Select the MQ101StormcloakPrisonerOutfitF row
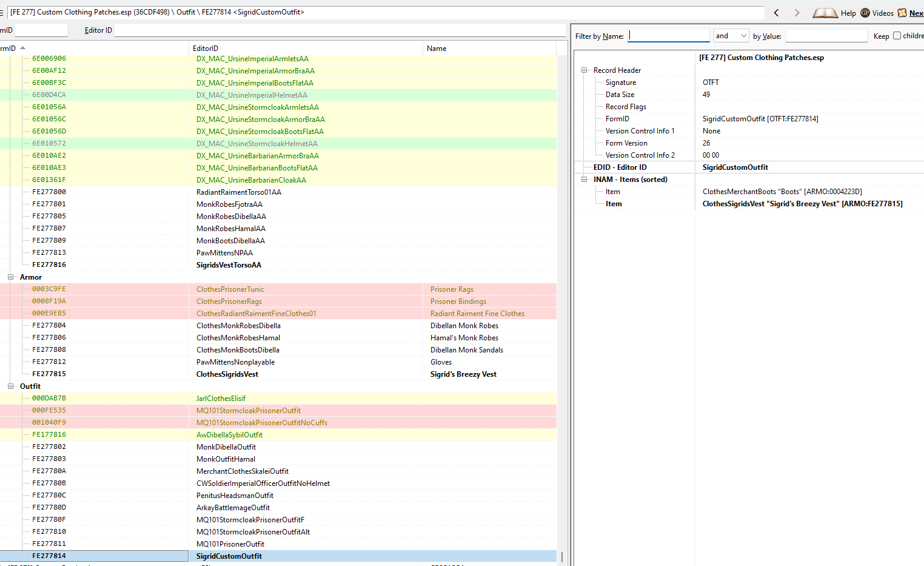 278,520
